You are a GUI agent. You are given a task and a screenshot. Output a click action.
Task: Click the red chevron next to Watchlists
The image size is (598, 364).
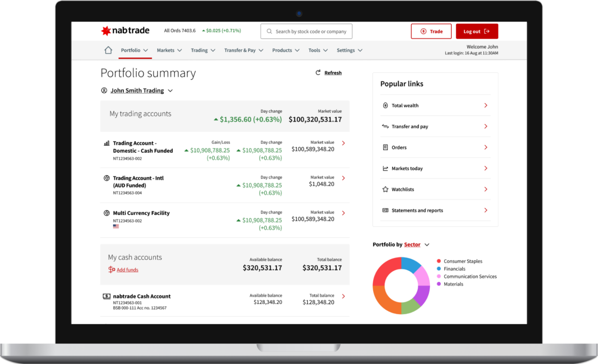(486, 189)
